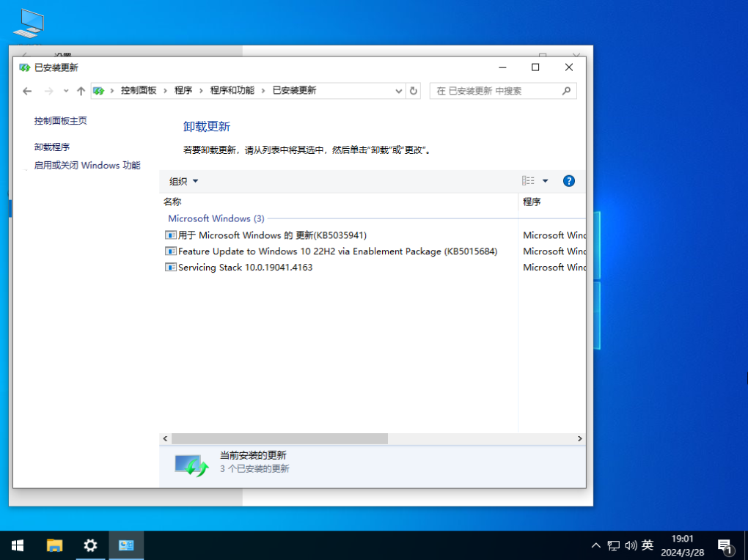Open the address bar history dropdown

pyautogui.click(x=398, y=90)
